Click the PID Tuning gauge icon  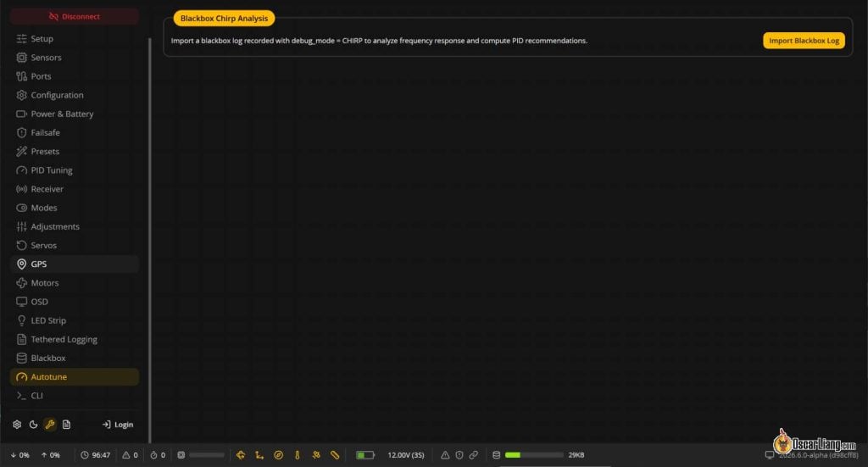(21, 170)
